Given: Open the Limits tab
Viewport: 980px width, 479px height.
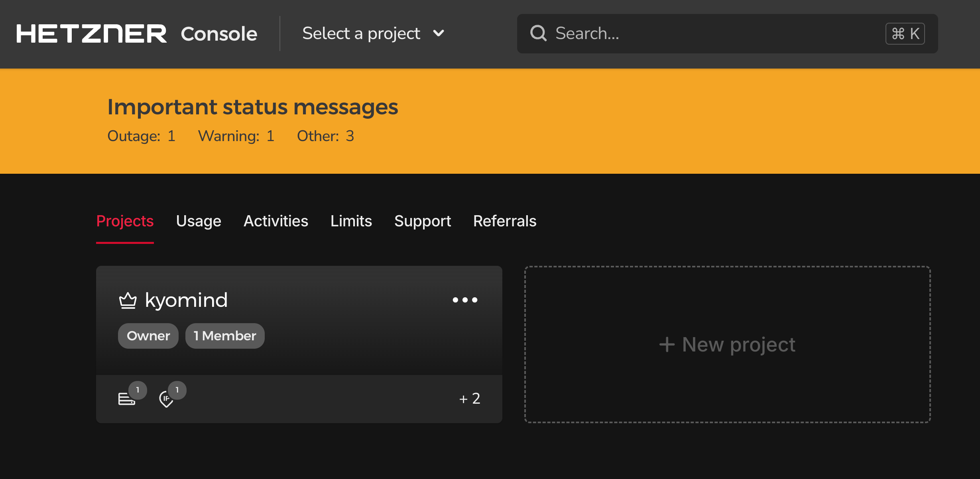Looking at the screenshot, I should (x=351, y=221).
